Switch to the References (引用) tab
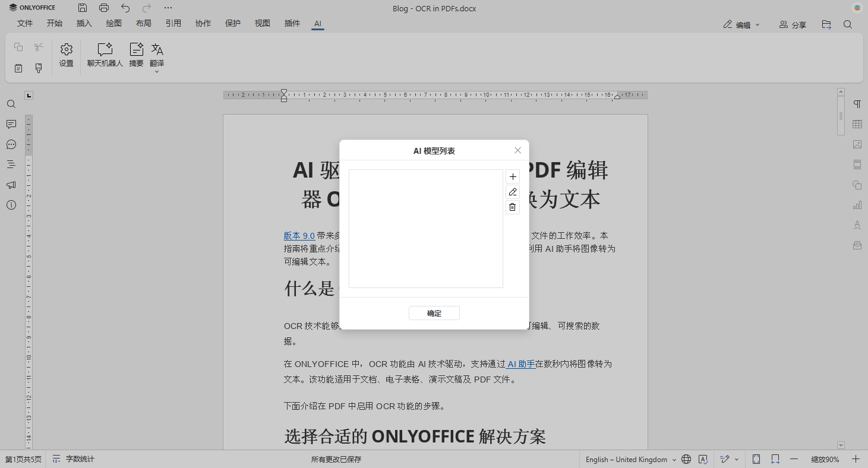This screenshot has width=868, height=468. 173,23
